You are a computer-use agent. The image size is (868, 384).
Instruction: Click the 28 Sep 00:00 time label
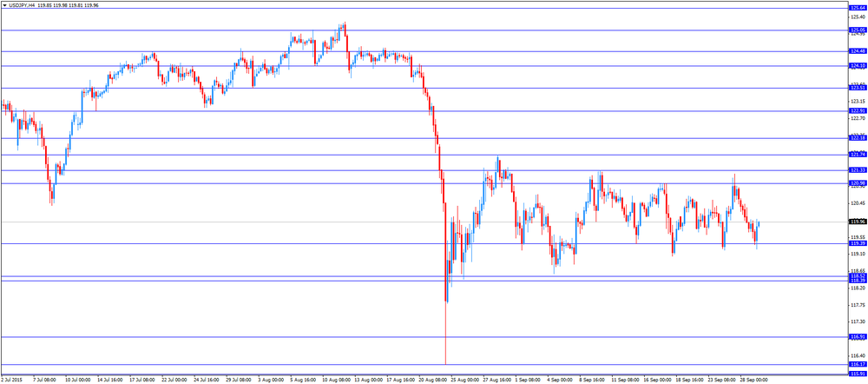[x=753, y=381]
